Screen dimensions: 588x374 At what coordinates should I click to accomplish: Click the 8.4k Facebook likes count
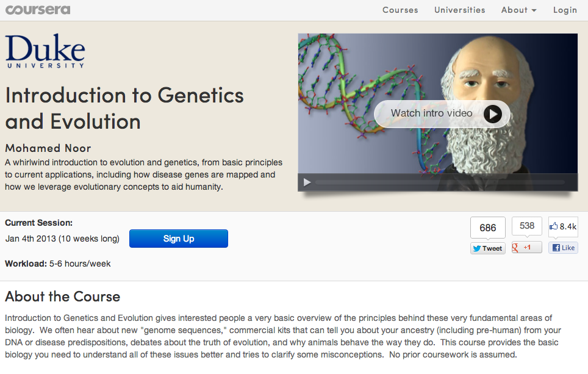click(x=563, y=226)
